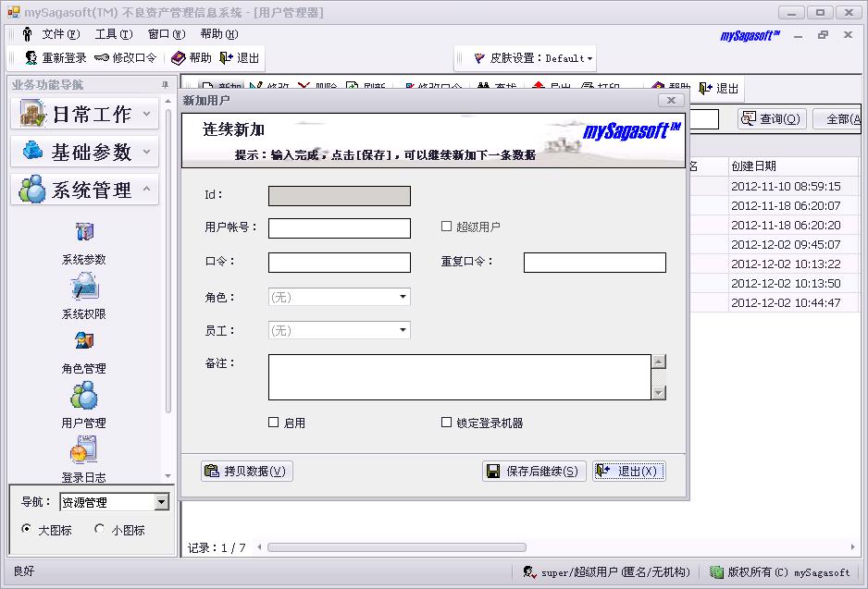Select the 大图标 radio button
This screenshot has height=589, width=868.
26,529
